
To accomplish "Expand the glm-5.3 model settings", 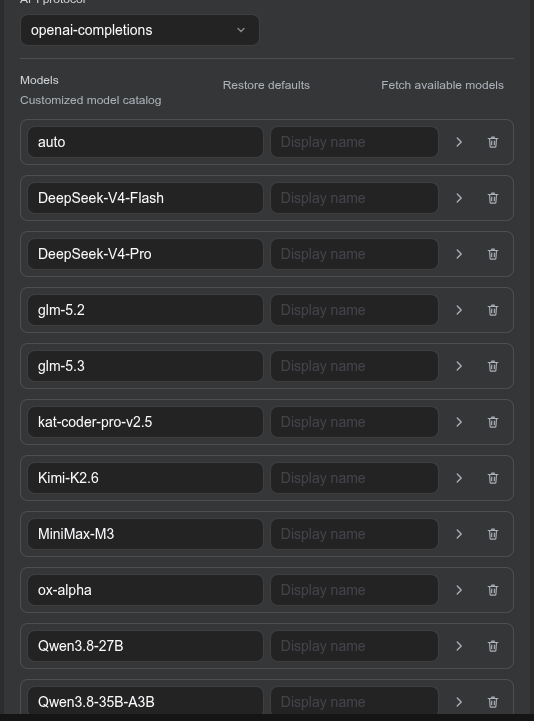I will [x=459, y=366].
